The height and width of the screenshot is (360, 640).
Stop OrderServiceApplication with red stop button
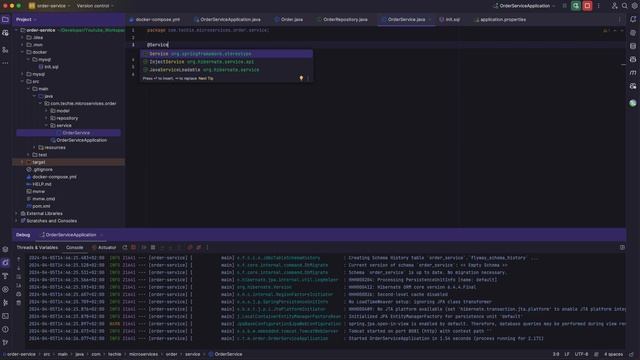[587, 6]
